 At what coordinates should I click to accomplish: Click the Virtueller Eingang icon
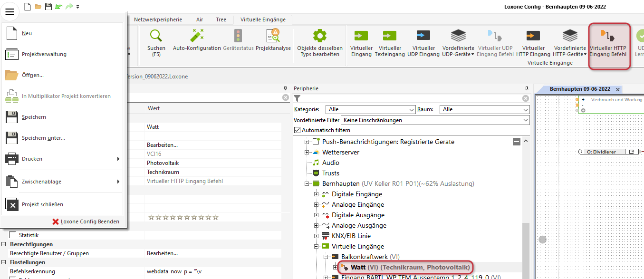coord(361,36)
